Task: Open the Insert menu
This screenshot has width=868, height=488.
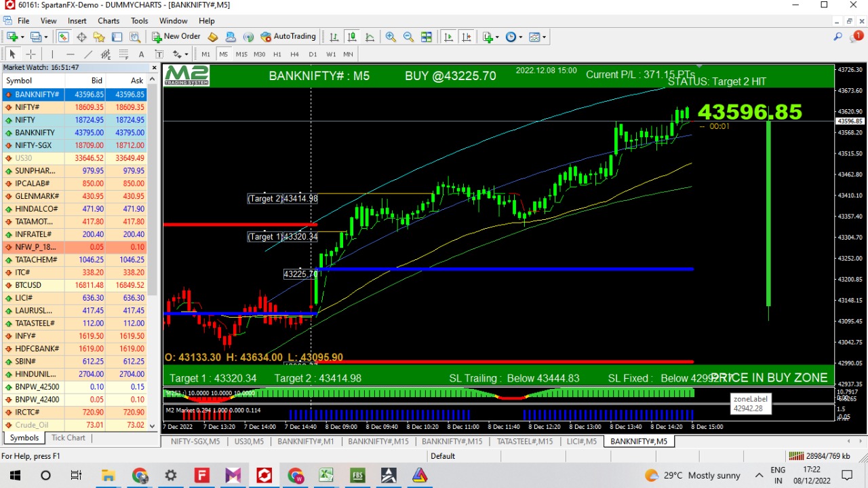Action: pyautogui.click(x=77, y=21)
